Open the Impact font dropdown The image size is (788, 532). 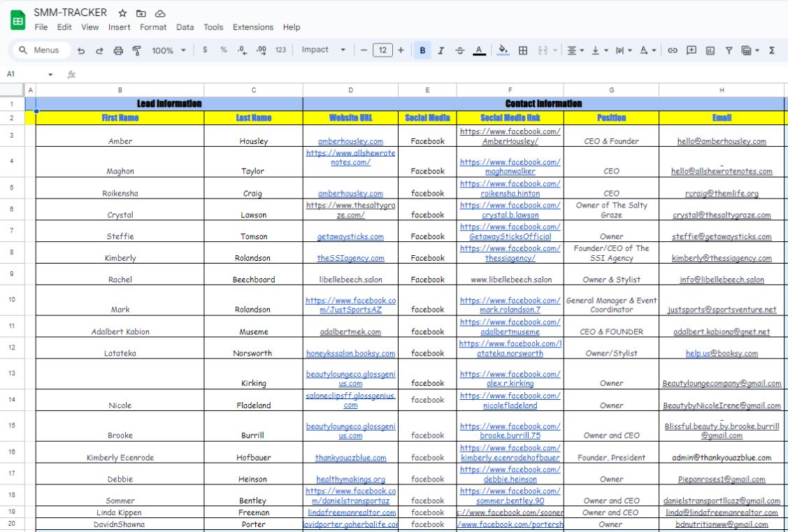click(324, 50)
